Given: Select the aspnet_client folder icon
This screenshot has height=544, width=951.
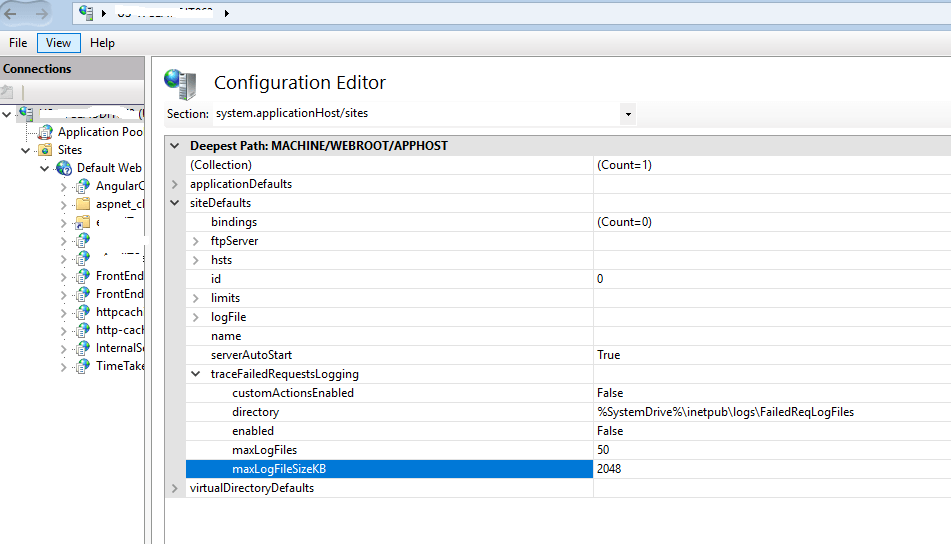Looking at the screenshot, I should click(82, 204).
